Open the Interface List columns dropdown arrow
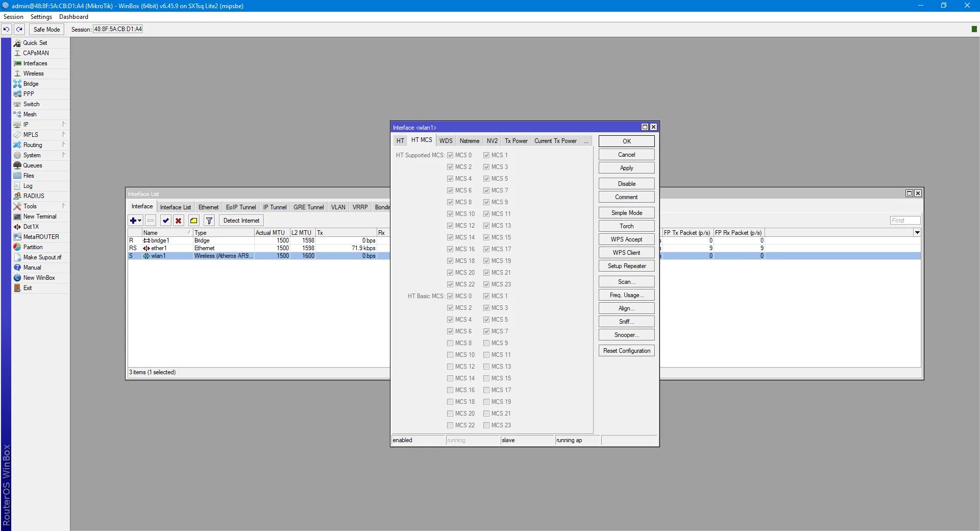The image size is (980, 531). click(917, 233)
